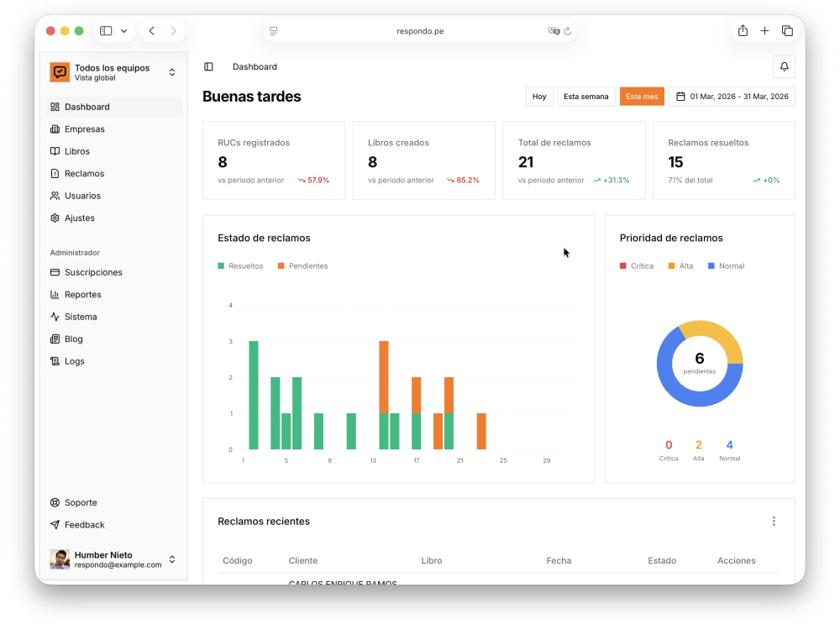Click the Reclamos document icon
The image size is (840, 630).
[x=55, y=174]
